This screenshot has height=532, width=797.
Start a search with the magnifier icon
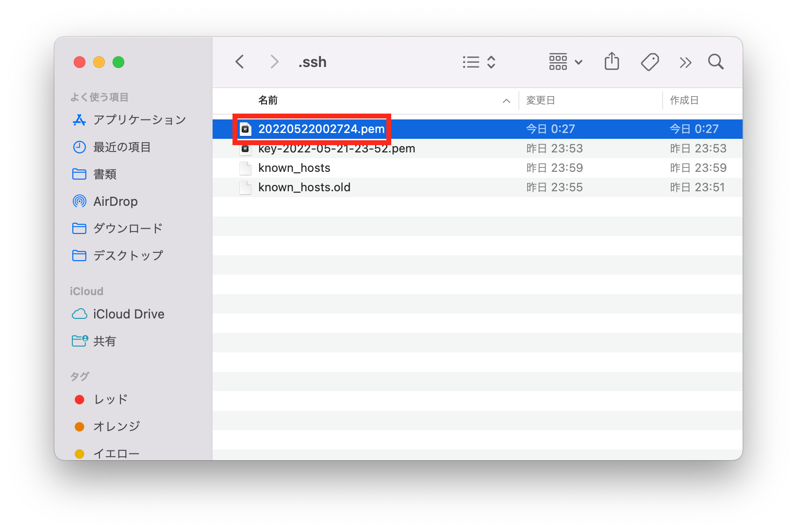point(715,62)
